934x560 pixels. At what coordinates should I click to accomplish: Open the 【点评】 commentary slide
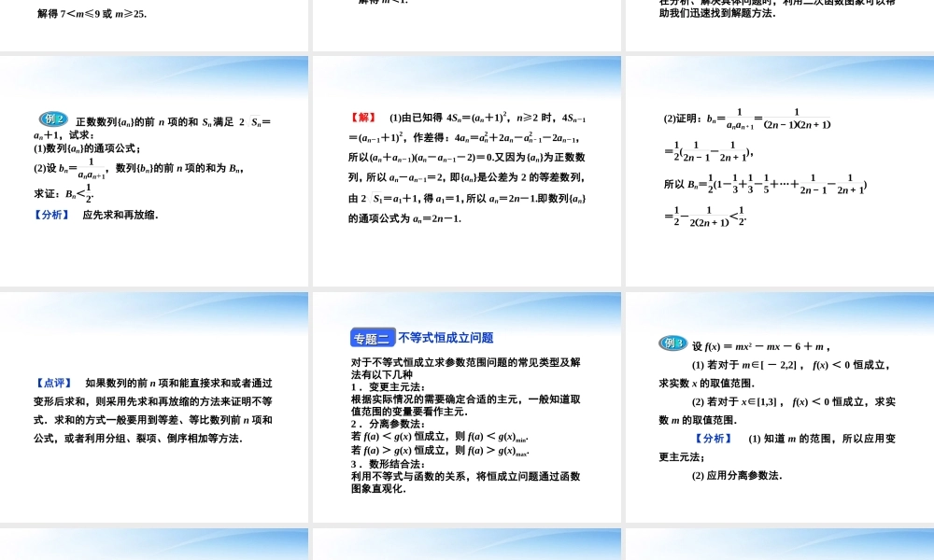pyautogui.click(x=154, y=407)
